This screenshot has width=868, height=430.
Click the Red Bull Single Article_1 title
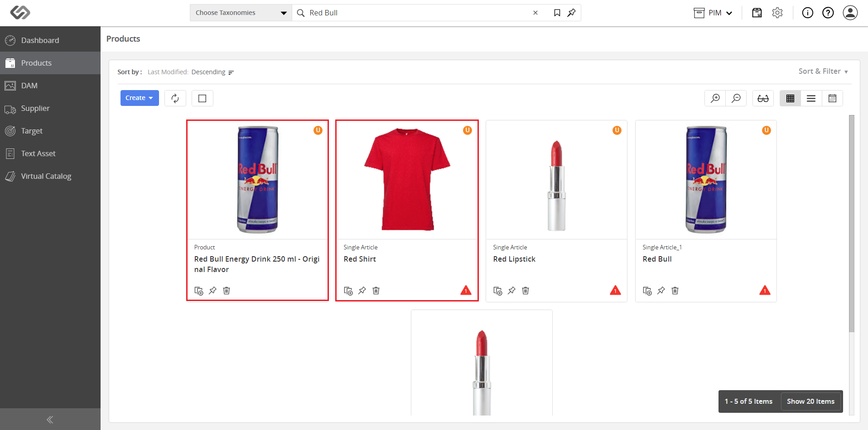coord(657,259)
